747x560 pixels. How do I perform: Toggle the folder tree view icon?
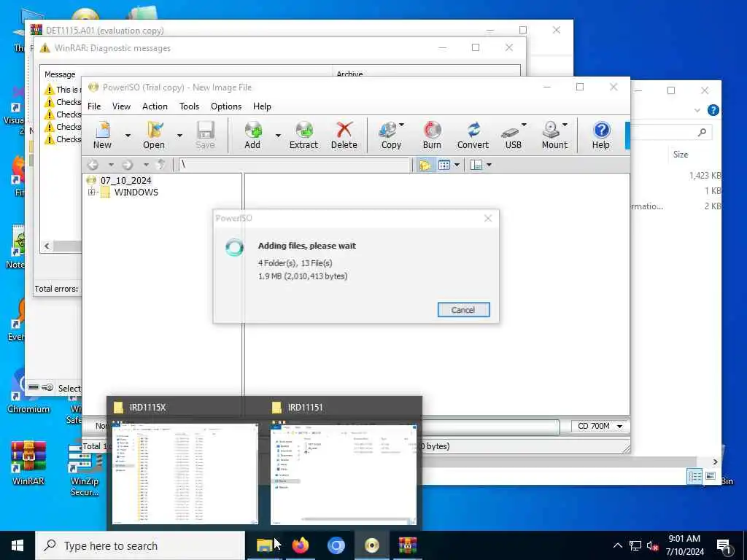point(425,165)
